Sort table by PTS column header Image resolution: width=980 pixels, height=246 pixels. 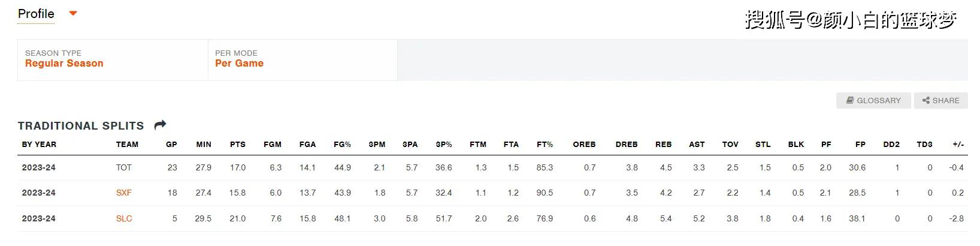238,145
